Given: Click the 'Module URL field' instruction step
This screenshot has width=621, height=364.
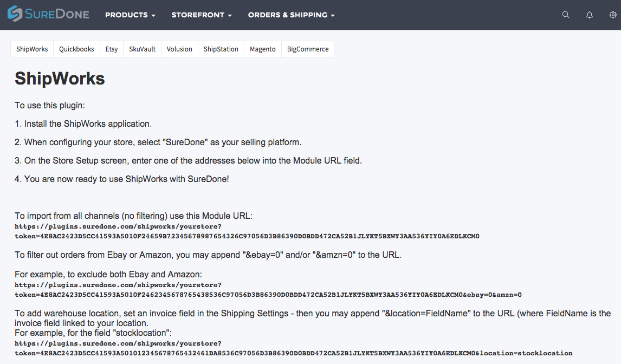Looking at the screenshot, I should click(188, 160).
